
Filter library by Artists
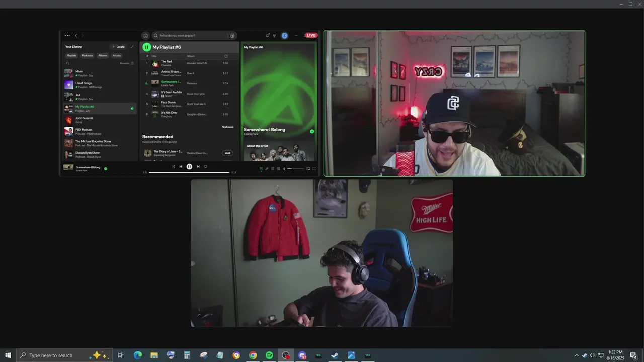[x=117, y=55]
